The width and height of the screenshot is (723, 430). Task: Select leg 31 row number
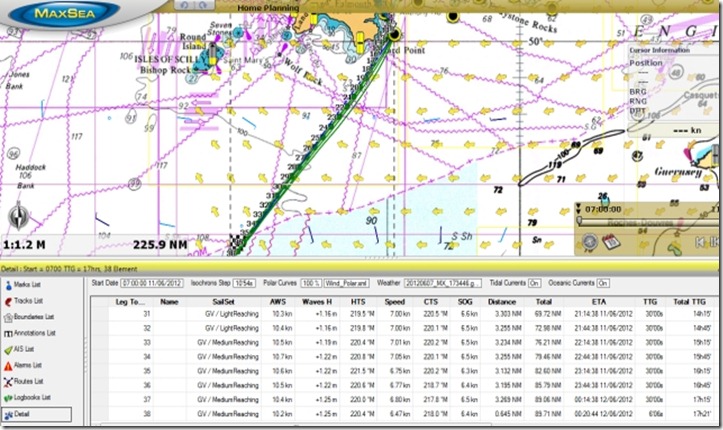click(147, 314)
